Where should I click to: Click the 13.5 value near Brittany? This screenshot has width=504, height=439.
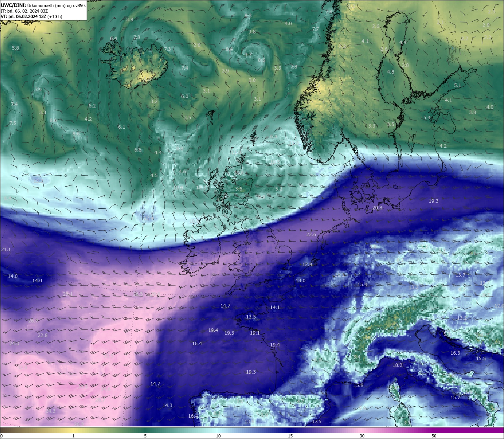(x=251, y=317)
